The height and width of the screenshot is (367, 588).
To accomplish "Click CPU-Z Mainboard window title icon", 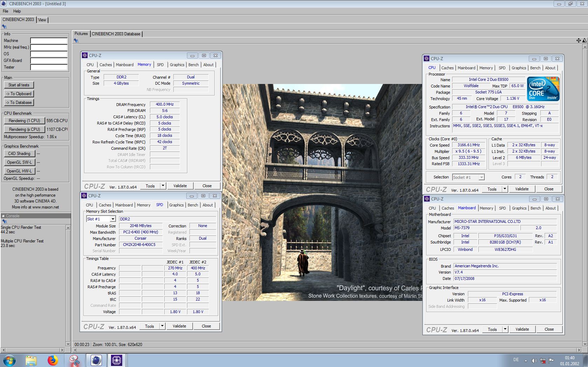I will coord(427,199).
